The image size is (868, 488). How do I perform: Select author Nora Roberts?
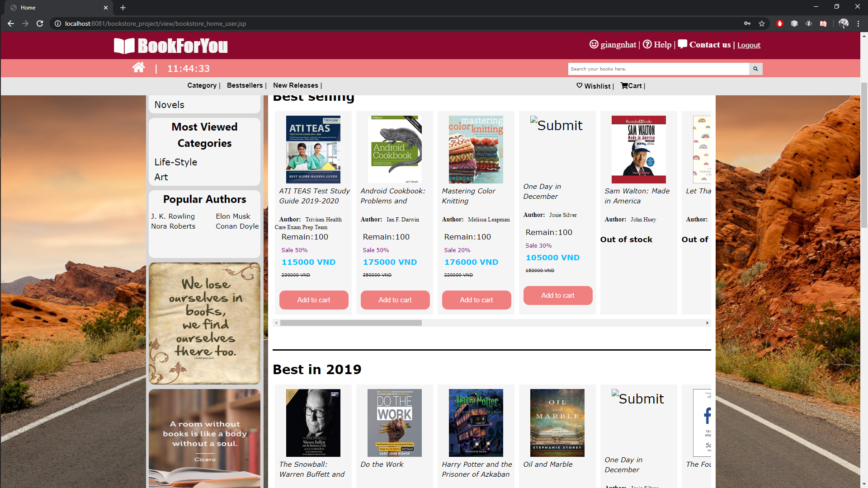[173, 226]
